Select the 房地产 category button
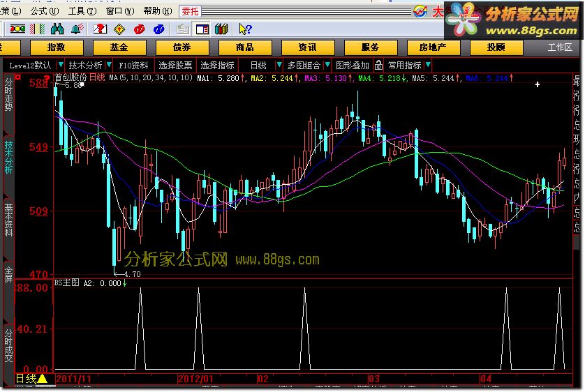The height and width of the screenshot is (392, 585). (x=433, y=47)
